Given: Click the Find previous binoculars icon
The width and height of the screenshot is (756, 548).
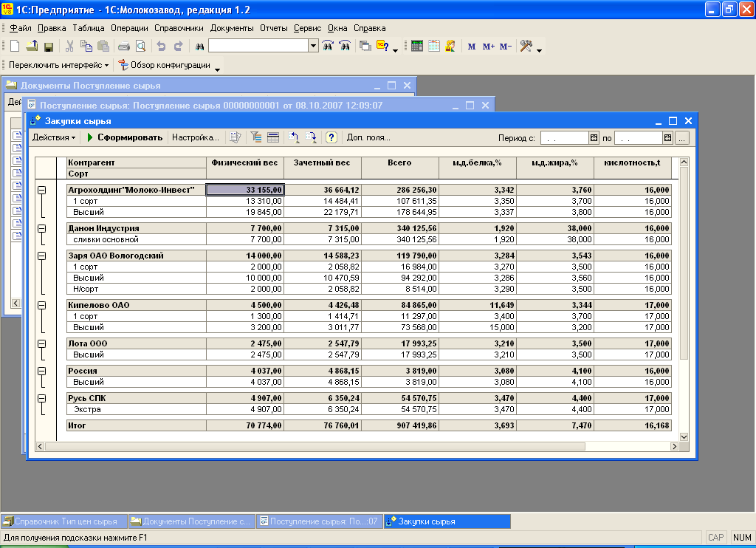Looking at the screenshot, I should point(328,47).
